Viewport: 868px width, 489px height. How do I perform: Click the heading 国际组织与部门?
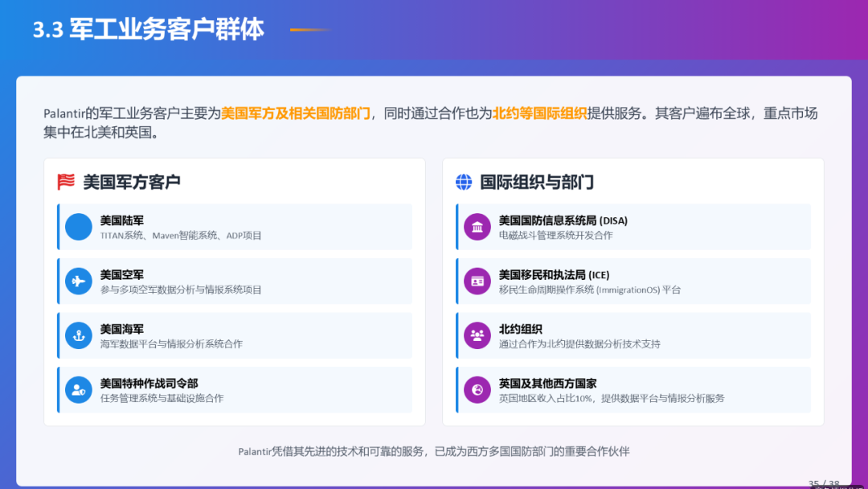tap(537, 182)
